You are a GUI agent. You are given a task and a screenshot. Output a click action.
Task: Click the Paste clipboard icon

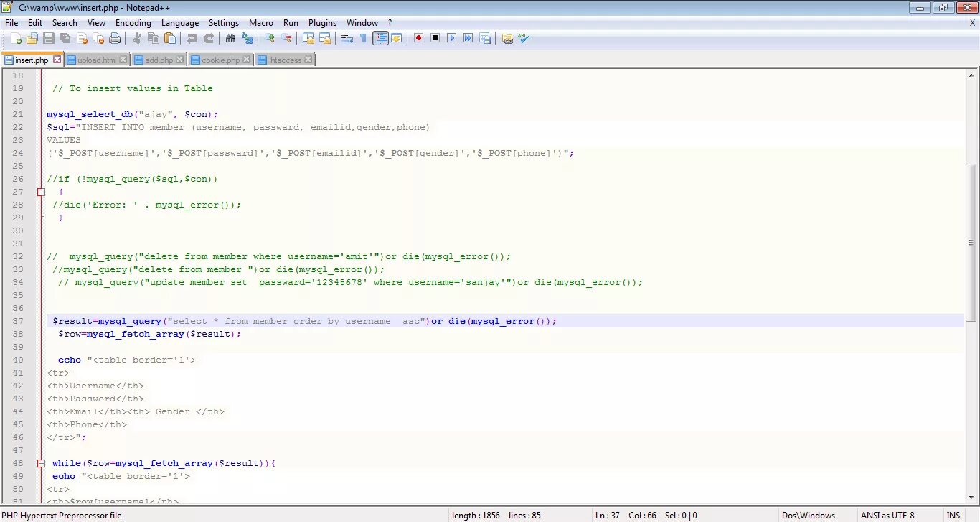pos(169,39)
